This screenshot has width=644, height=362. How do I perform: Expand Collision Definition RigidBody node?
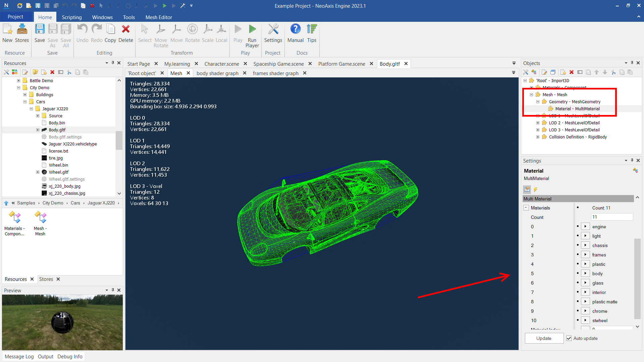pos(538,137)
